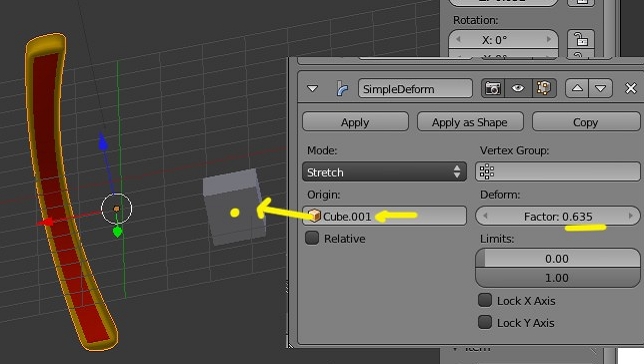Enable Lock Y Axis checkbox
Screen dimensions: 644x364
[x=485, y=322]
